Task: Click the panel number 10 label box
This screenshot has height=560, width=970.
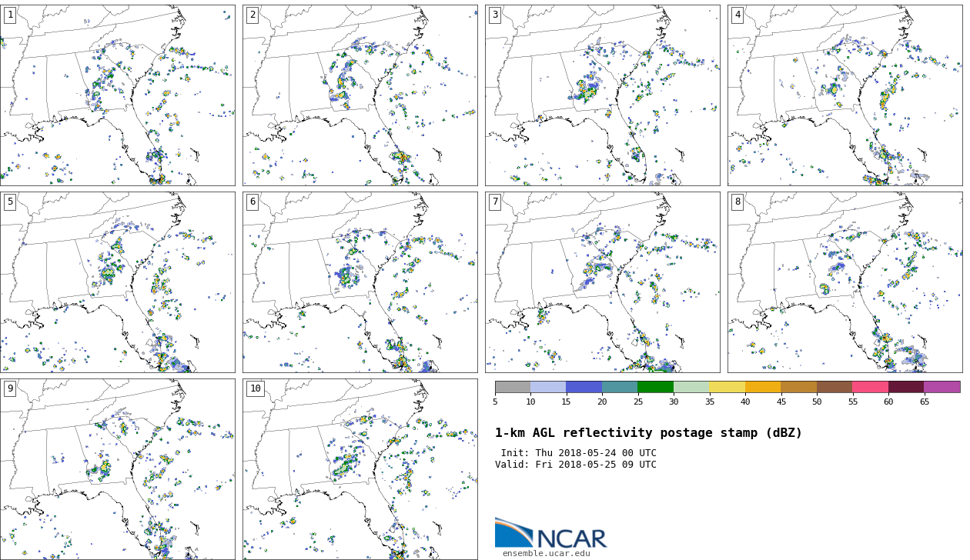Action: tap(256, 389)
